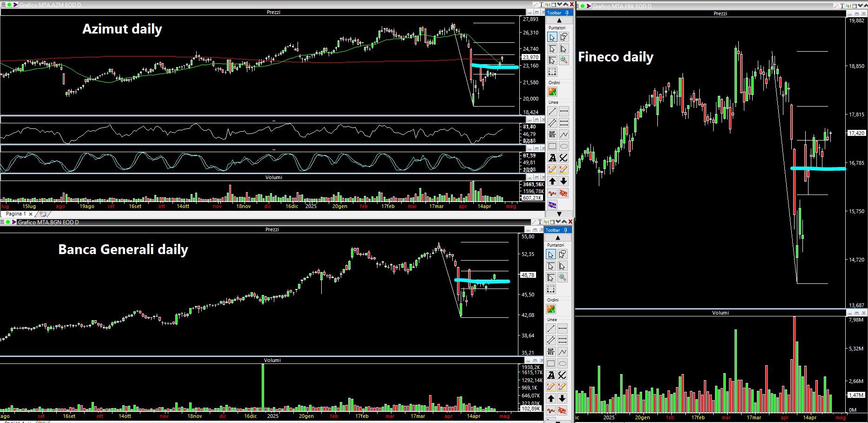The width and height of the screenshot is (868, 423).
Task: Pick the SUP RES tool in Banca Generali toolbar
Action: (x=550, y=352)
